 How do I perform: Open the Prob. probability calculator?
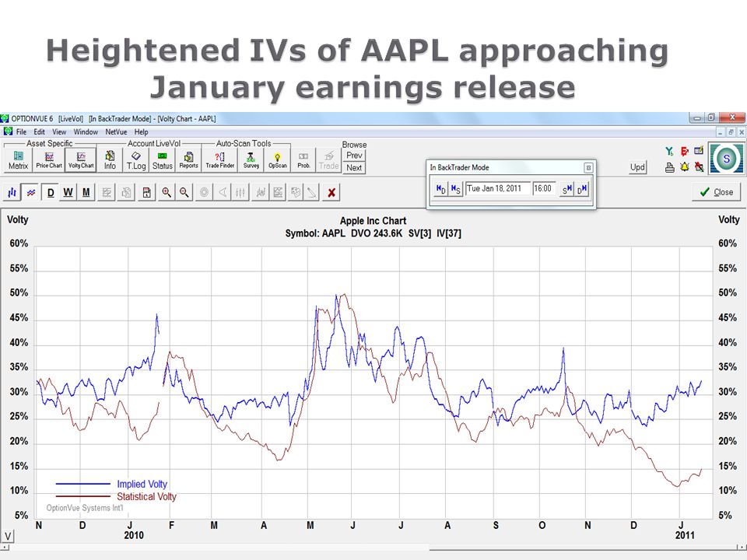[x=303, y=160]
